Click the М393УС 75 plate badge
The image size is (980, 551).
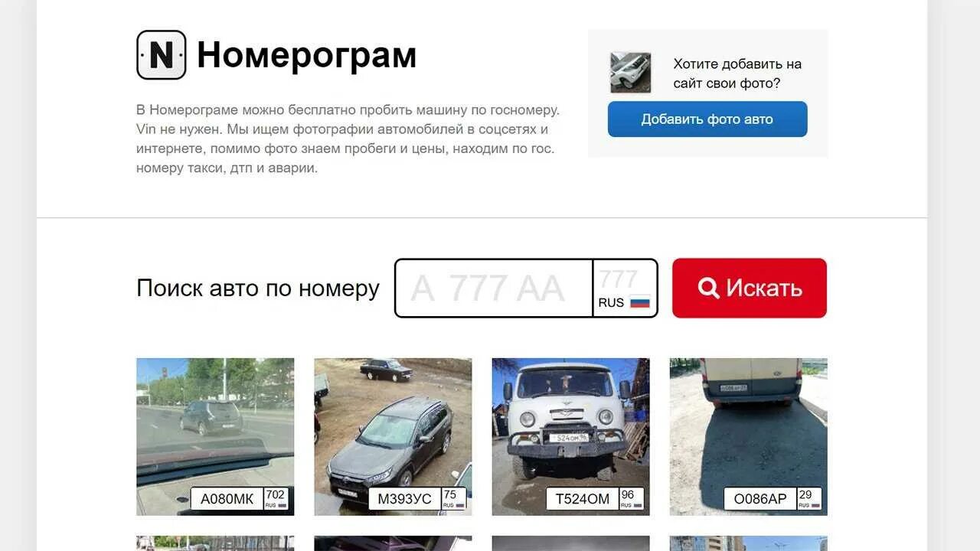coord(417,499)
